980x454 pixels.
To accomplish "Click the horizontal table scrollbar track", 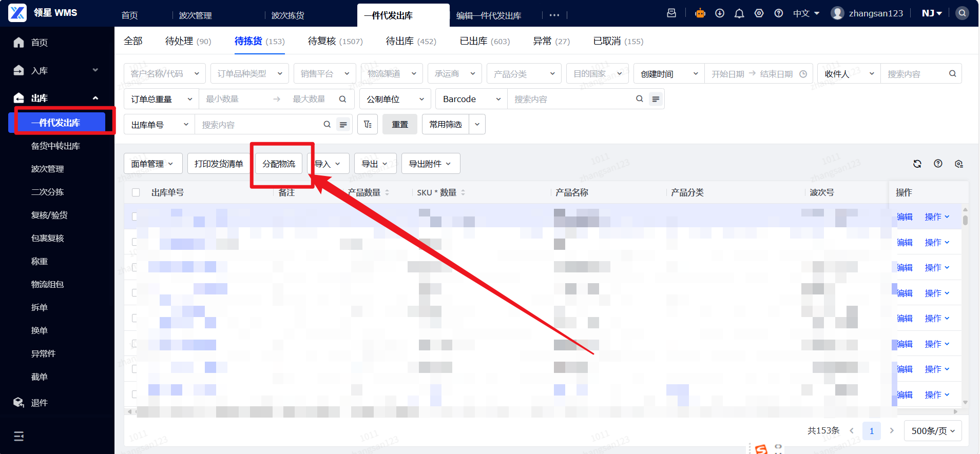I will click(542, 411).
